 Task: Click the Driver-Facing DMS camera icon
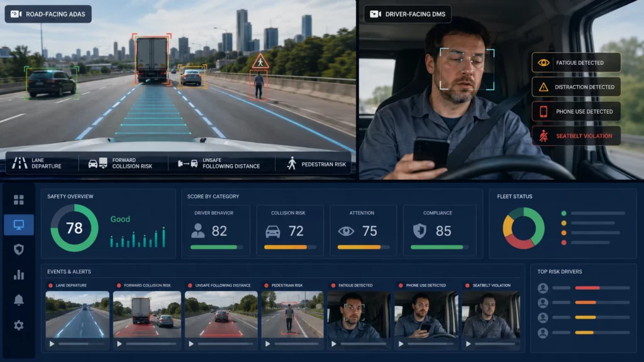point(375,14)
